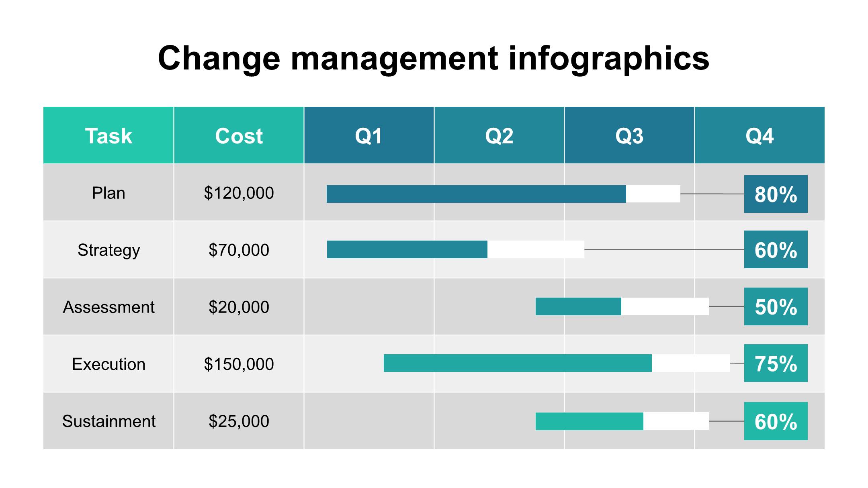
Task: Select the Execution row's teal progress bar
Action: point(518,363)
